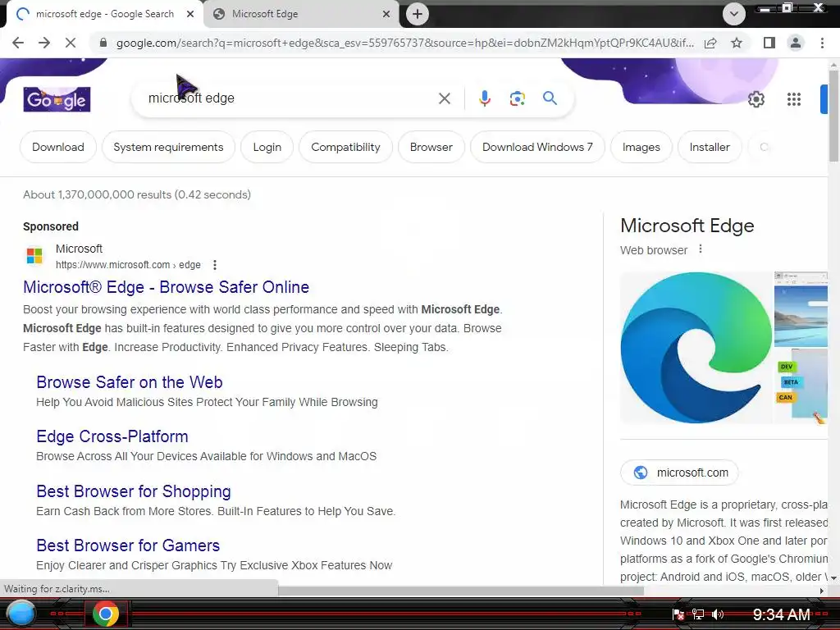Open the Edge browser screenshot thumbnail
Viewport: 840px width, 630px height.
click(x=801, y=308)
